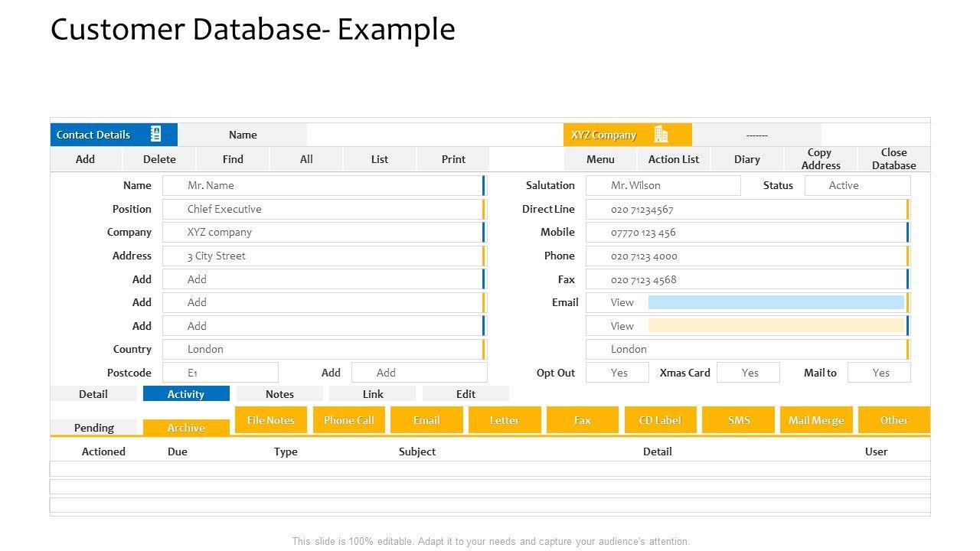The image size is (980, 551).
Task: Click the XYZ Company building icon
Action: point(661,135)
